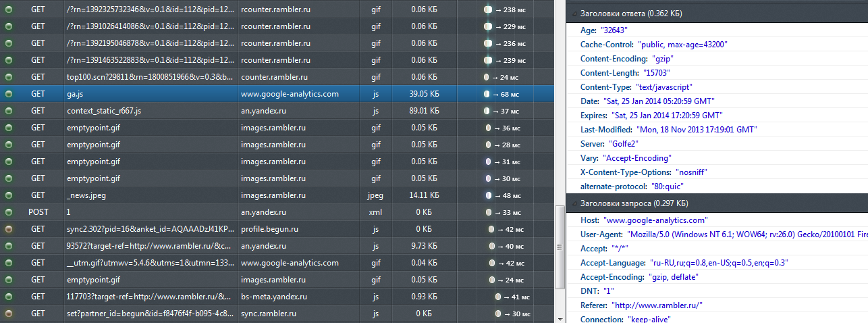Image resolution: width=868 pixels, height=323 pixels.
Task: Click the orange status dot for set?partner_id request
Action: (9, 314)
